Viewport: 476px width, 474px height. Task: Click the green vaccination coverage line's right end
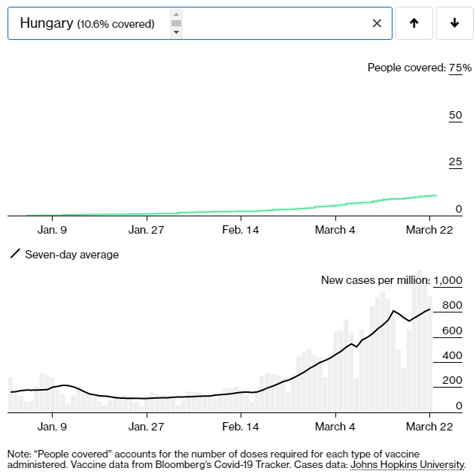pos(435,195)
